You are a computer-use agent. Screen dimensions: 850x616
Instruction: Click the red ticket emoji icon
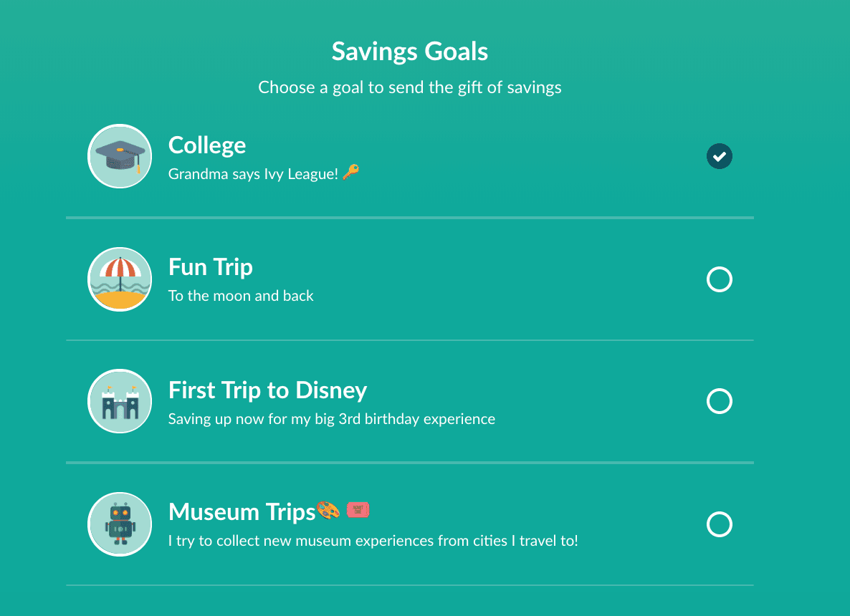click(x=358, y=511)
